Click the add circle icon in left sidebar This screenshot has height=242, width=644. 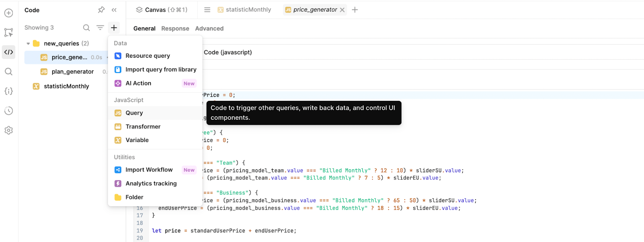coord(8,13)
